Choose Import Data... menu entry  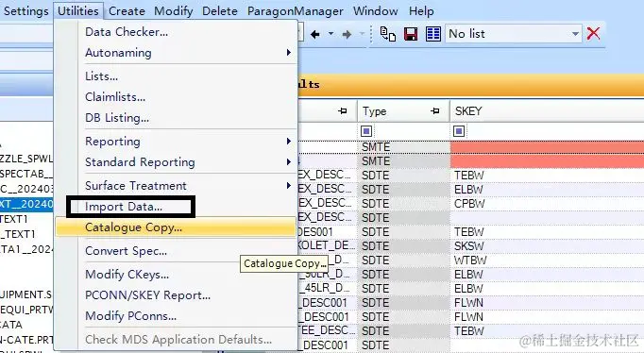176,207
